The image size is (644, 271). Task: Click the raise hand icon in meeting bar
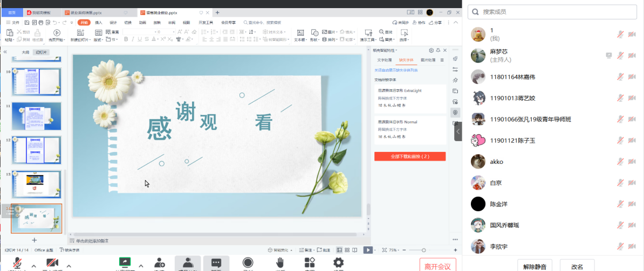tap(280, 262)
